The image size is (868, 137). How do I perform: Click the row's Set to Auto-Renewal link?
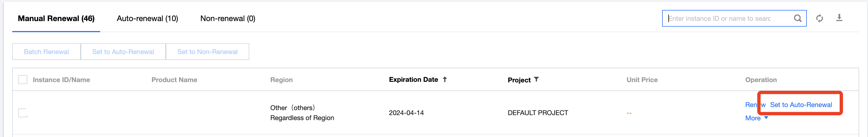click(x=801, y=105)
